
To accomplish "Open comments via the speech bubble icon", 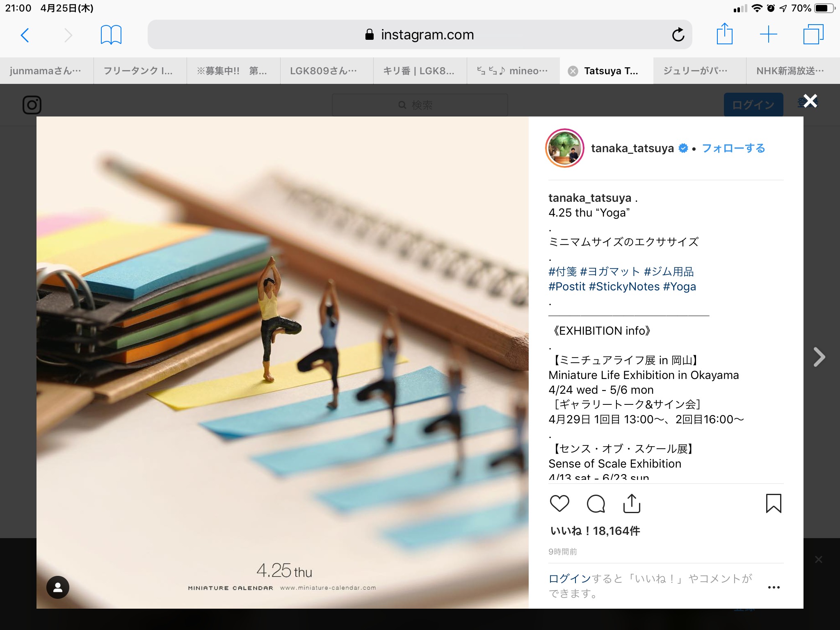I will [x=596, y=504].
